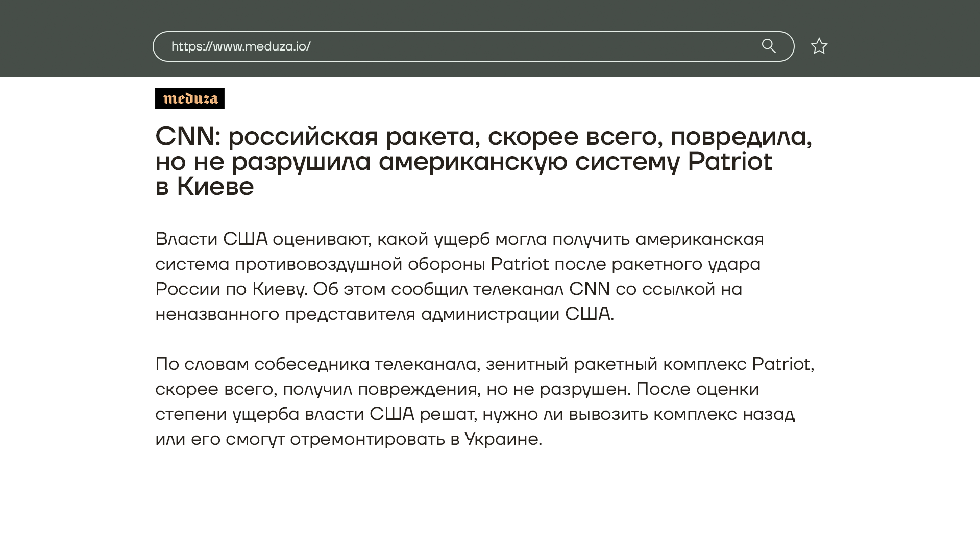
Task: Click 'телеканал CNN' in the first paragraph
Action: pos(541,289)
